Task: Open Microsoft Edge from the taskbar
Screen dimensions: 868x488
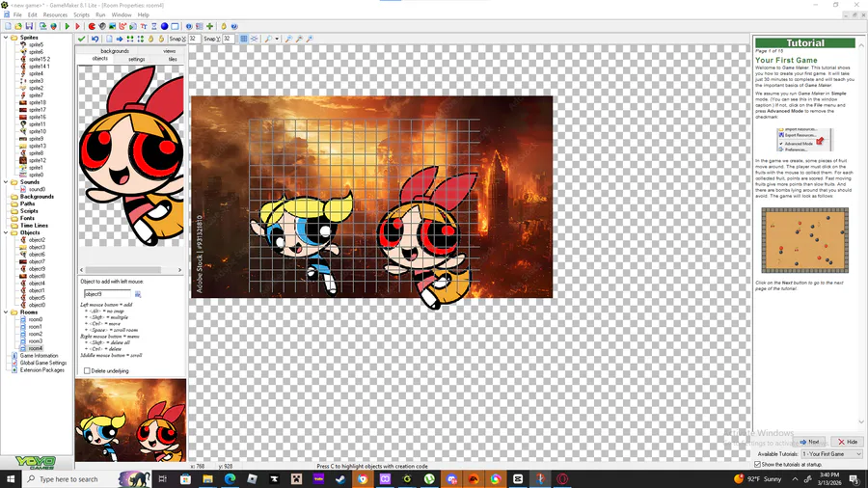Action: [230, 478]
